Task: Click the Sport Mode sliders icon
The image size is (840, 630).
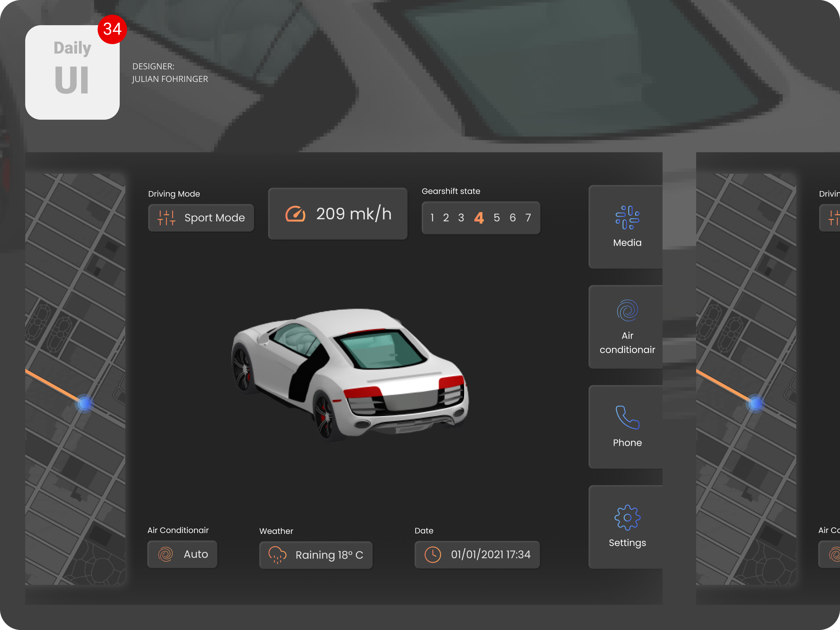Action: tap(166, 218)
